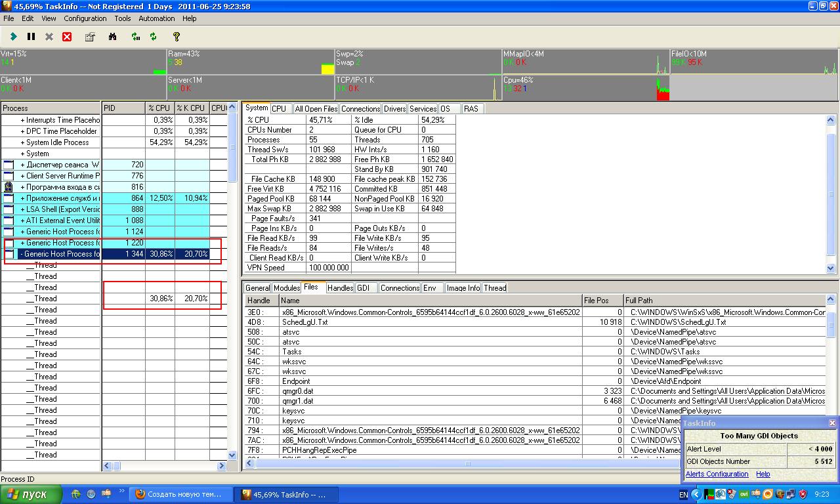This screenshot has height=504, width=840.
Task: Switch to the Handles tab
Action: [340, 288]
